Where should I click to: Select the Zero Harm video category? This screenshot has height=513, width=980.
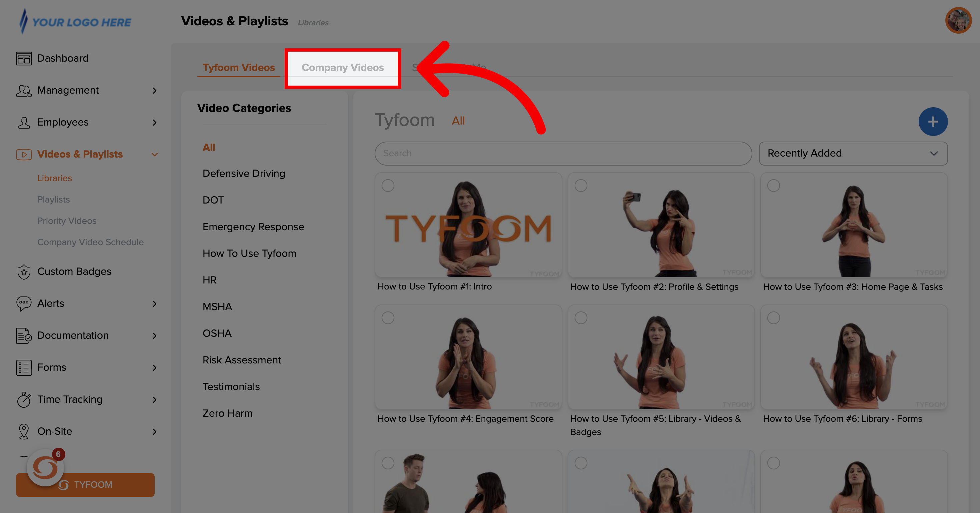coord(227,413)
